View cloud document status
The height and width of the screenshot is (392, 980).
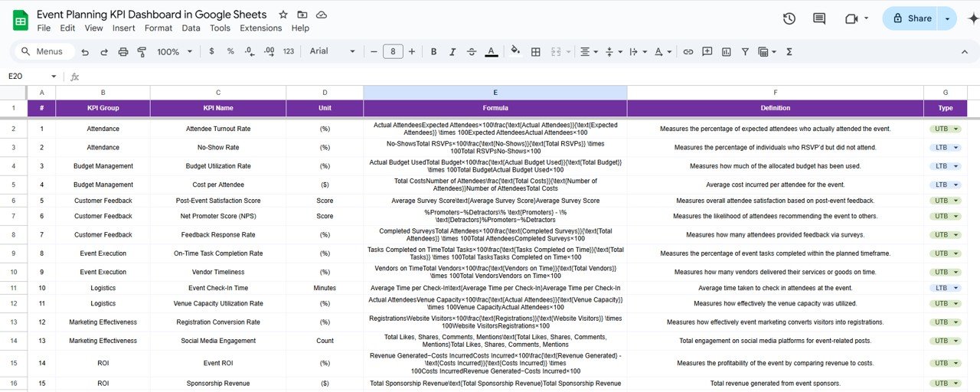tap(322, 15)
